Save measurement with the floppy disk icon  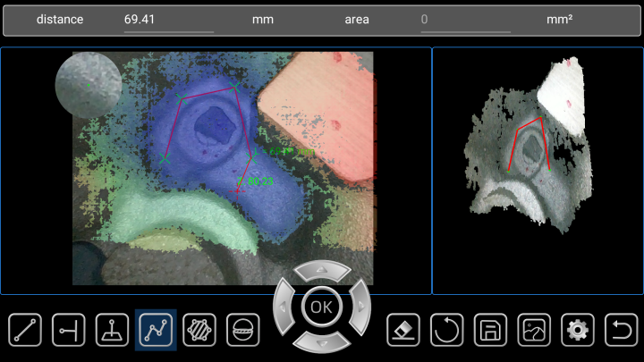click(490, 331)
